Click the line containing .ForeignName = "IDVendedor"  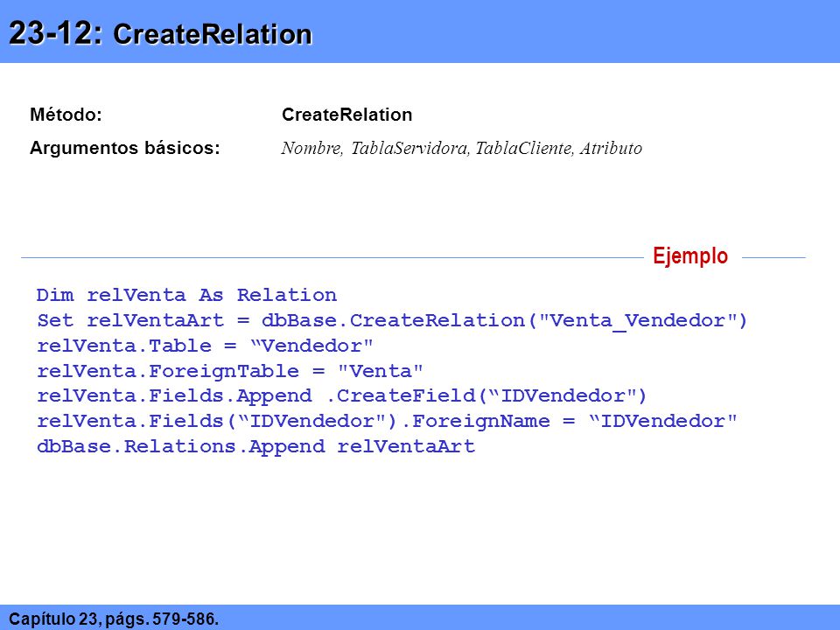[387, 421]
